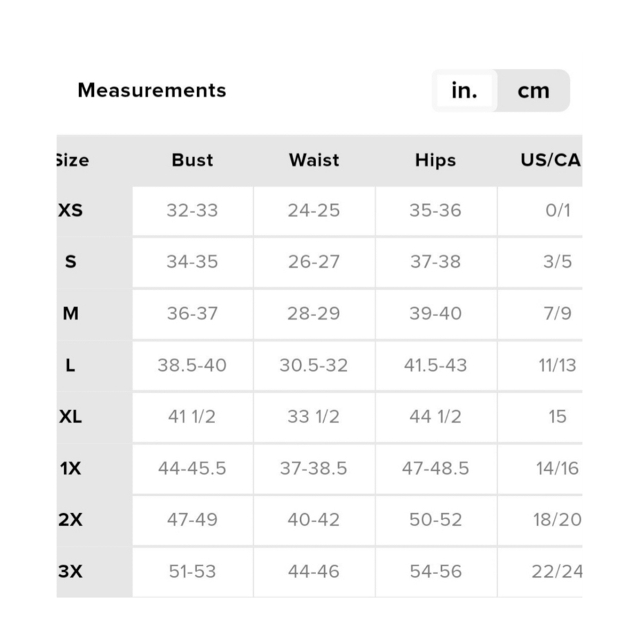Click bust value 38.5-40 for L
Viewport: 644px width, 644px height.
point(192,365)
